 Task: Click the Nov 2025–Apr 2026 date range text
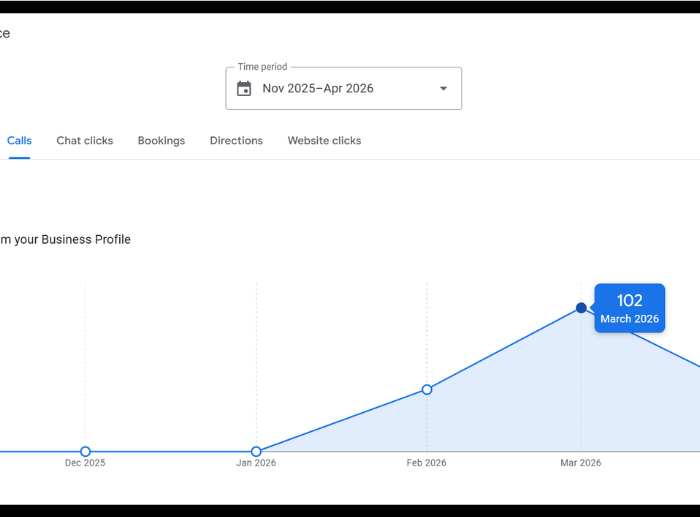click(318, 89)
